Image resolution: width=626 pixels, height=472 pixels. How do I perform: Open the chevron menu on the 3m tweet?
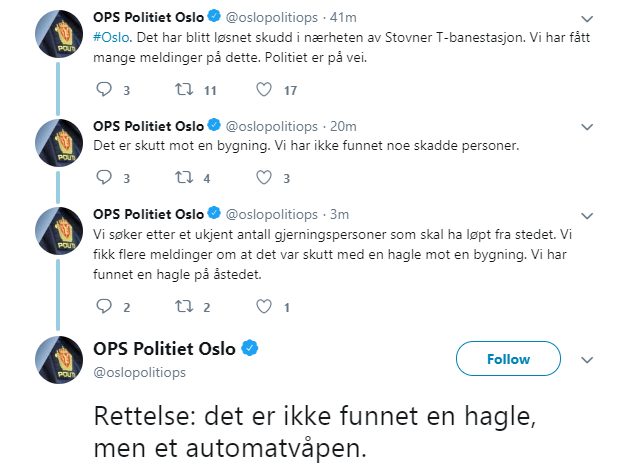588,214
